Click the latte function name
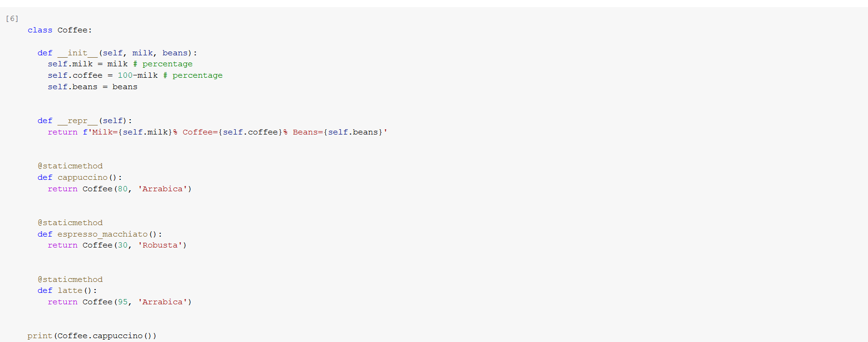The width and height of the screenshot is (868, 342). click(70, 290)
